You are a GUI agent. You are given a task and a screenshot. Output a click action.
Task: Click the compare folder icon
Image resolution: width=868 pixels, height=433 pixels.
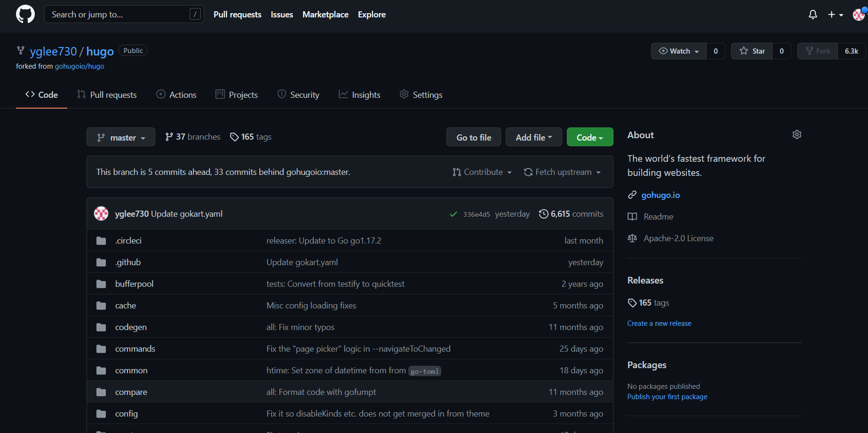coord(101,392)
